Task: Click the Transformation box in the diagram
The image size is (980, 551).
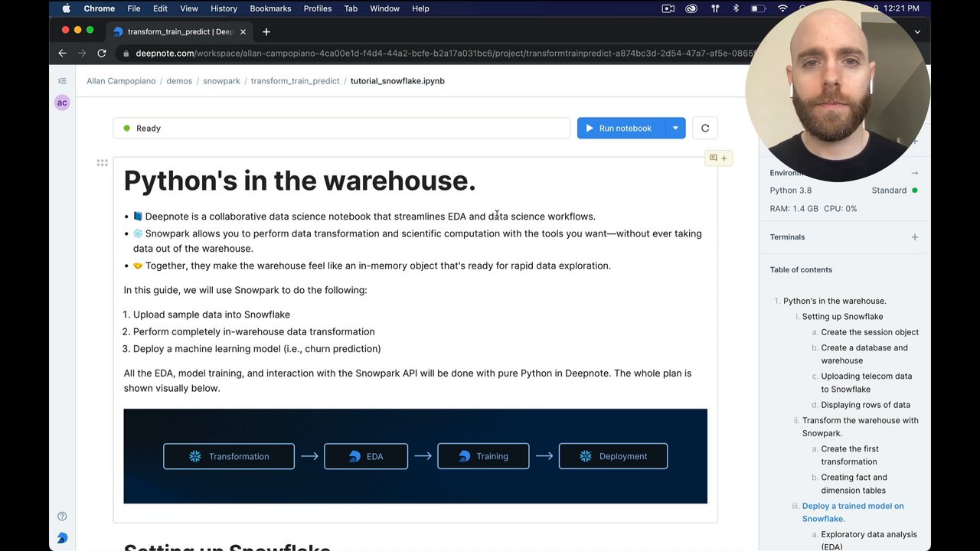Action: [229, 456]
